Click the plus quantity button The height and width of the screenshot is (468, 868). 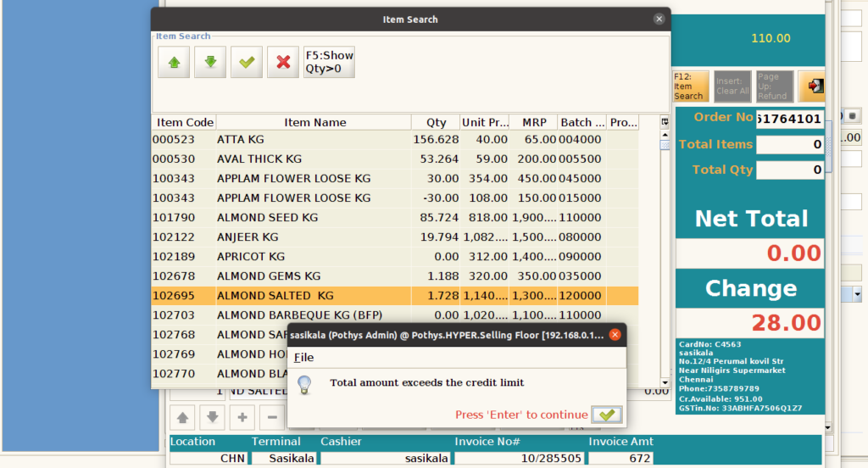coord(242,417)
